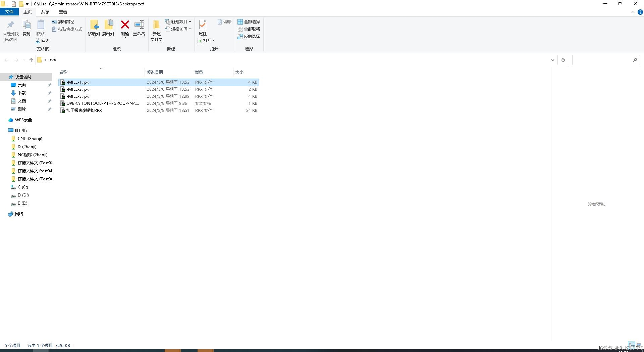Click title bar properties checkmark icon

click(14, 4)
